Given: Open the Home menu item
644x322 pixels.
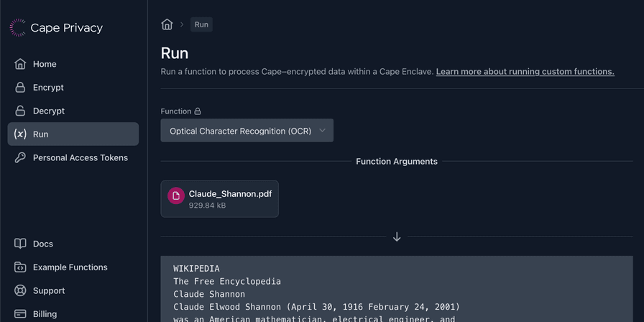Looking at the screenshot, I should pos(73,64).
